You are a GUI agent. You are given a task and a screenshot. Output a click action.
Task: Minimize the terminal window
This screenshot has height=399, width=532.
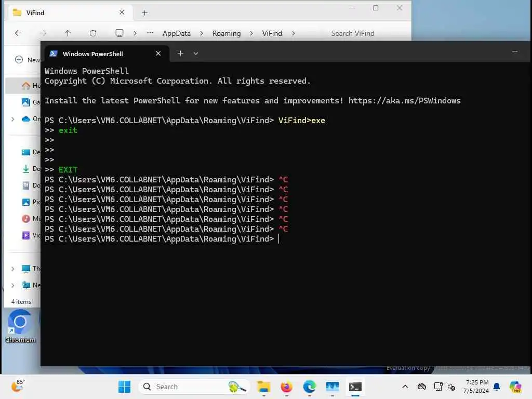pyautogui.click(x=515, y=51)
